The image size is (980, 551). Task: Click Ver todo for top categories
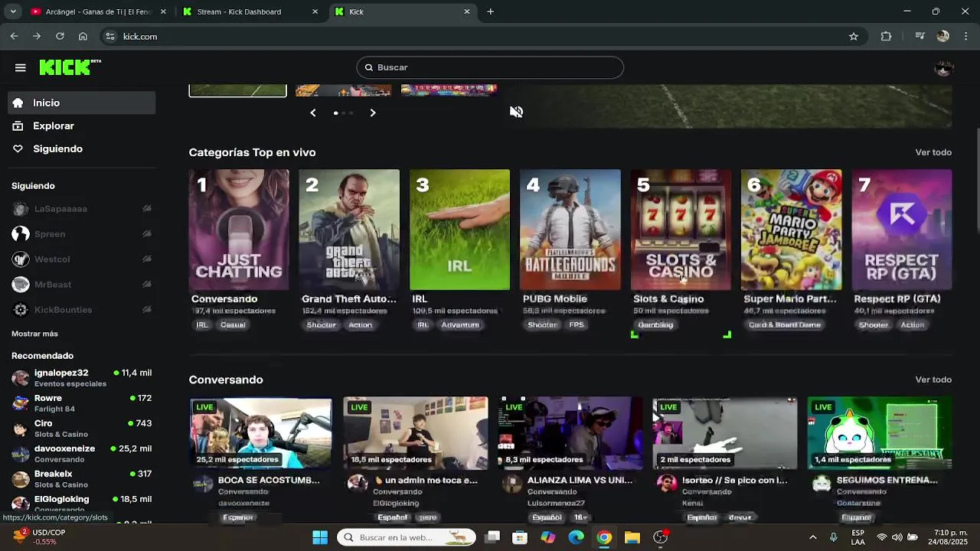pos(933,152)
